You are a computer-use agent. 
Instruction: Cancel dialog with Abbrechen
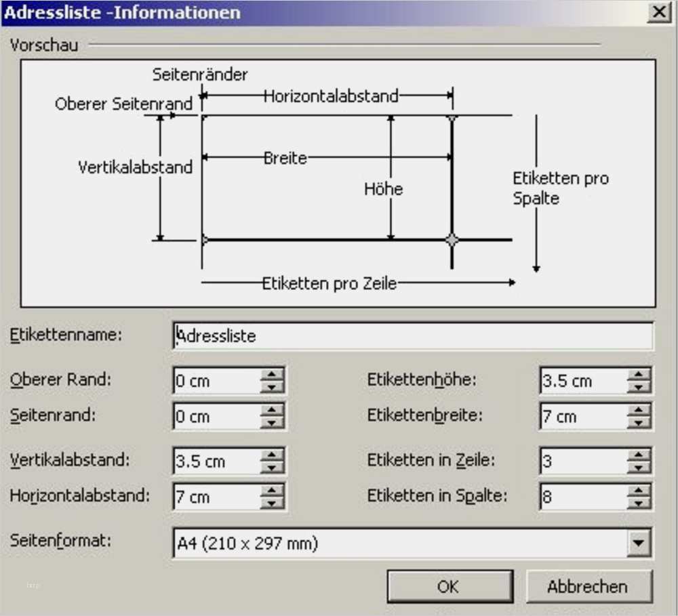tap(589, 586)
